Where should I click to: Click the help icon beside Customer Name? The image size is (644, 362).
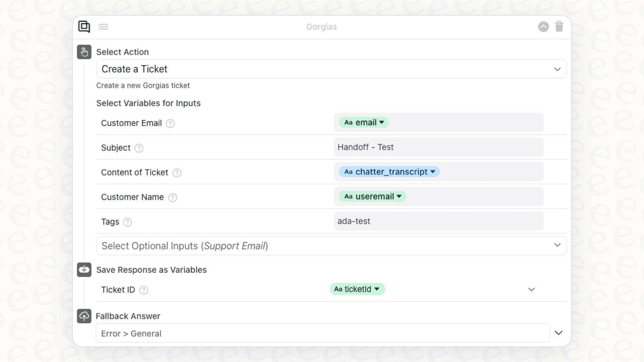(x=173, y=198)
